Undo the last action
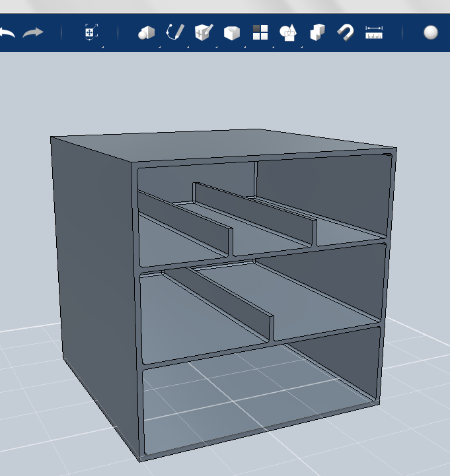450x476 pixels. 7,32
